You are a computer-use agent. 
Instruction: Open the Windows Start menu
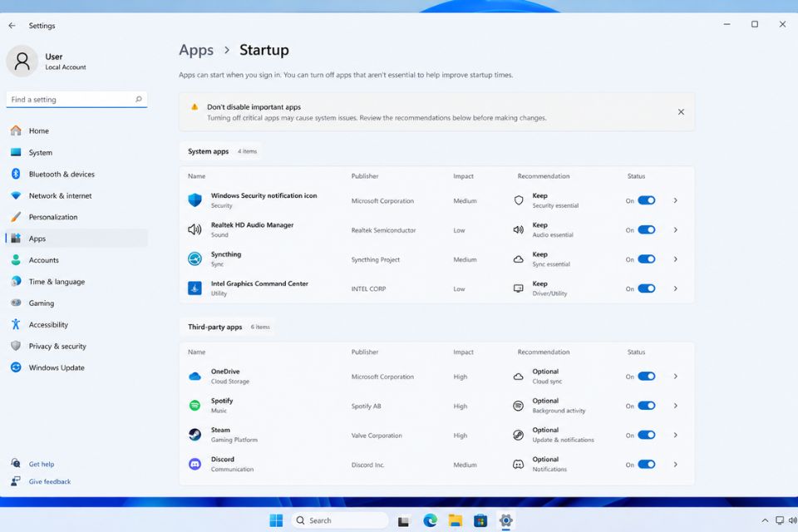(x=276, y=520)
